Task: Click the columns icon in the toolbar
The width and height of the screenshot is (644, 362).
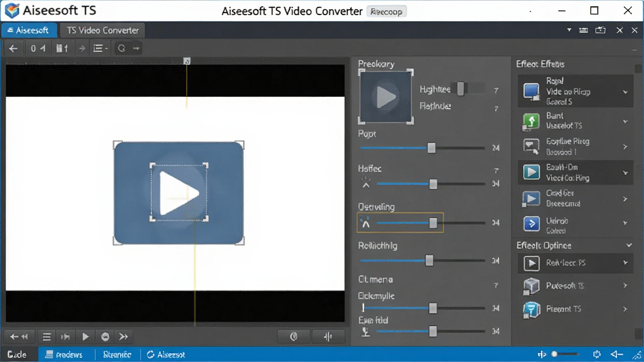Action: coord(62,48)
